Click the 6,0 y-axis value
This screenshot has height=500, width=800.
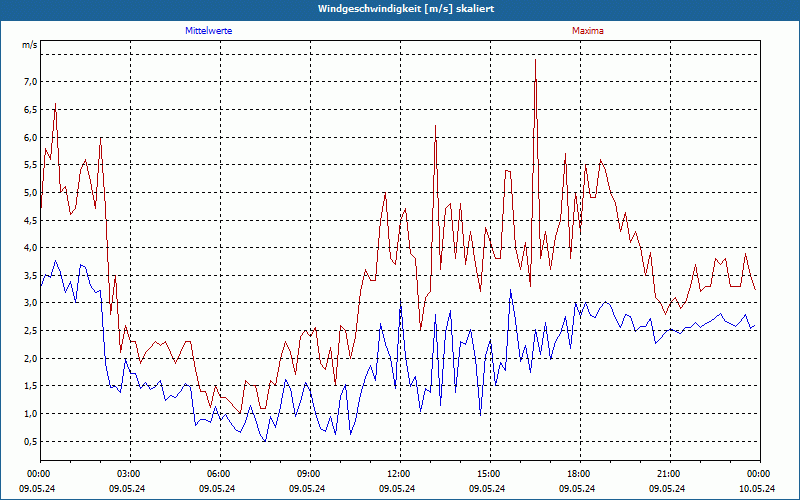point(31,137)
